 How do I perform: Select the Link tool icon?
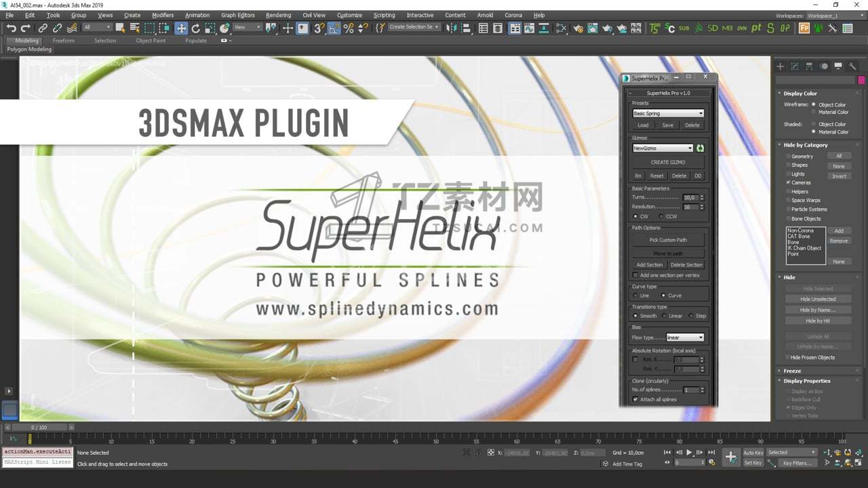(43, 28)
